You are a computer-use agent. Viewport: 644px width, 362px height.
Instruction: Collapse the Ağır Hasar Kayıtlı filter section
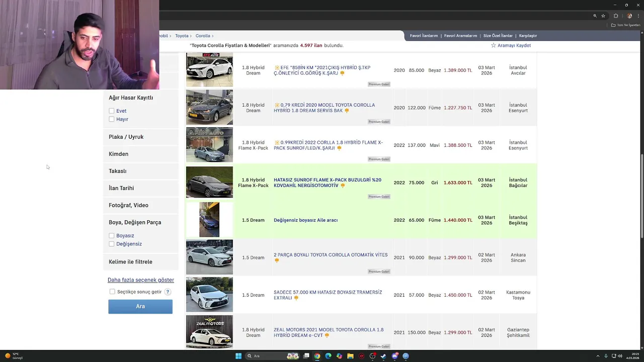(141, 98)
